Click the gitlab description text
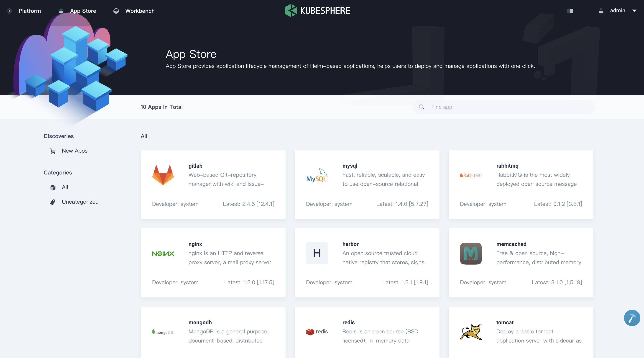 tap(226, 179)
